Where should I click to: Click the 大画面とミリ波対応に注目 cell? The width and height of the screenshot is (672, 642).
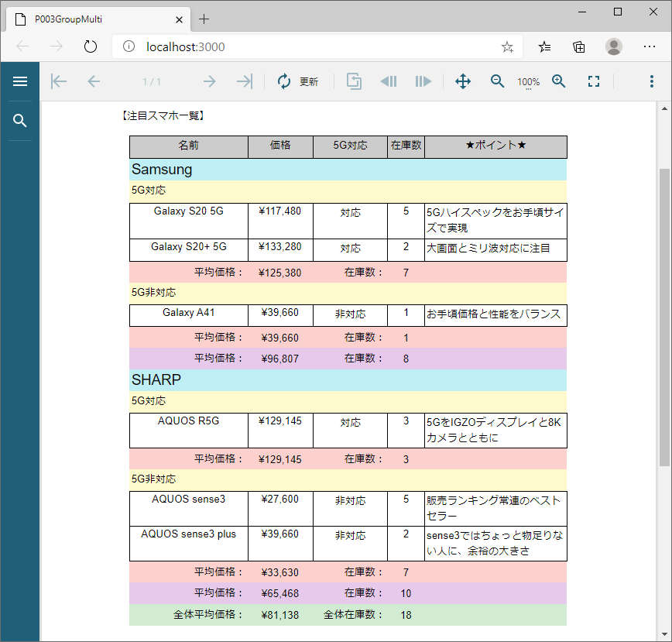pos(495,250)
